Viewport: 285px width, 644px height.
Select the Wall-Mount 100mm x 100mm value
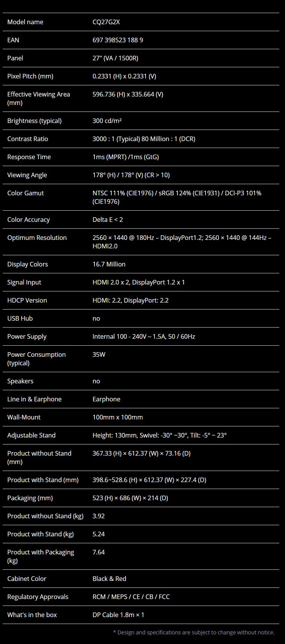click(x=118, y=417)
